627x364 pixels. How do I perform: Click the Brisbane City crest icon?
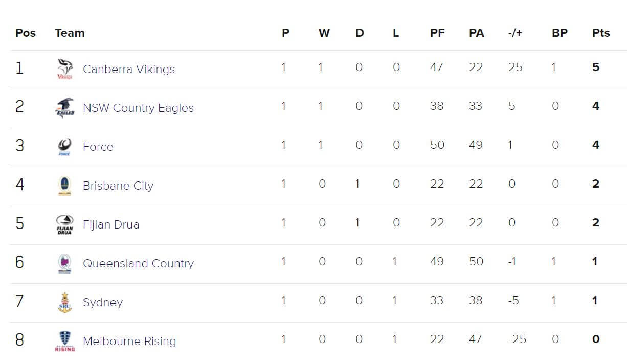point(65,186)
